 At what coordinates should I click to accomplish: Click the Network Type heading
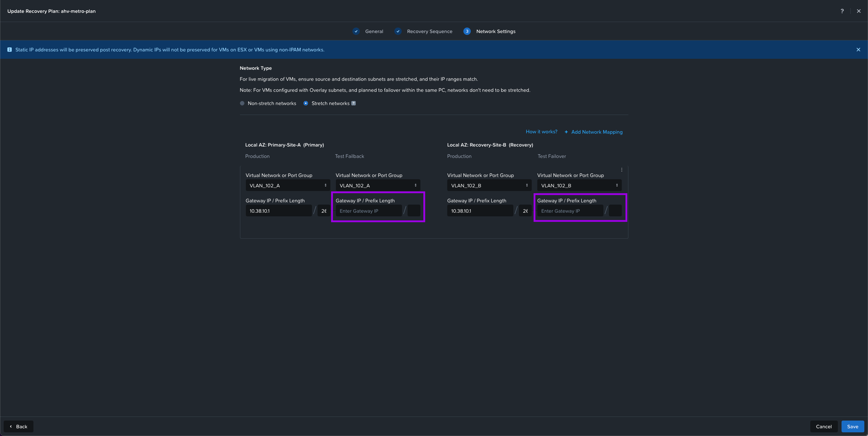click(256, 68)
